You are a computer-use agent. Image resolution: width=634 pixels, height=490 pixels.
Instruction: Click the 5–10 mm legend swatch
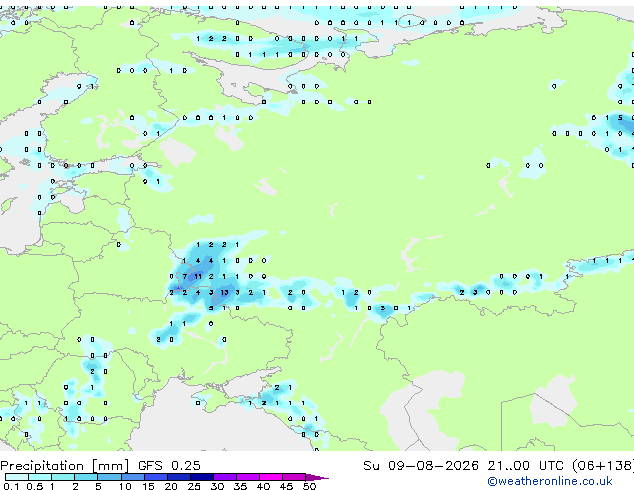[109, 477]
